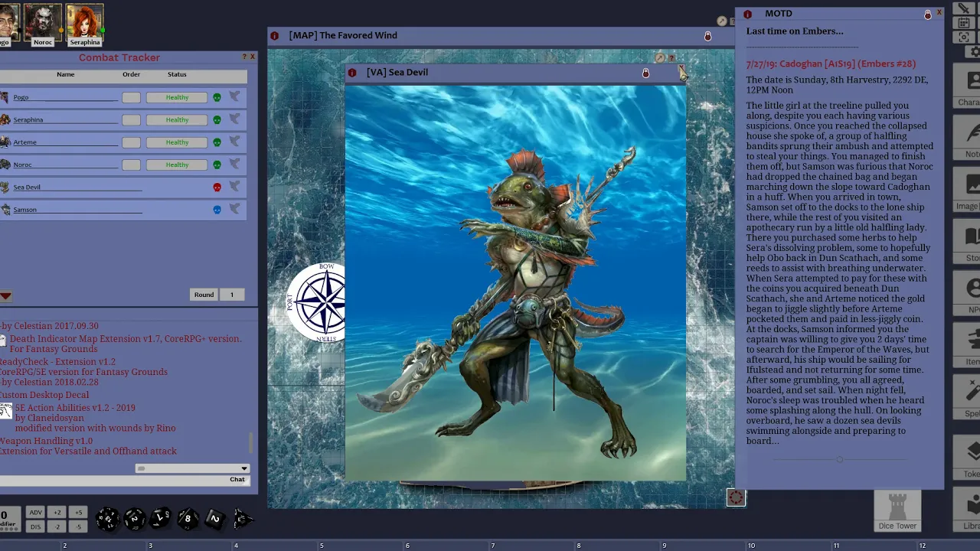The height and width of the screenshot is (551, 980).
Task: Click the -5 modifier button
Action: coord(78,527)
